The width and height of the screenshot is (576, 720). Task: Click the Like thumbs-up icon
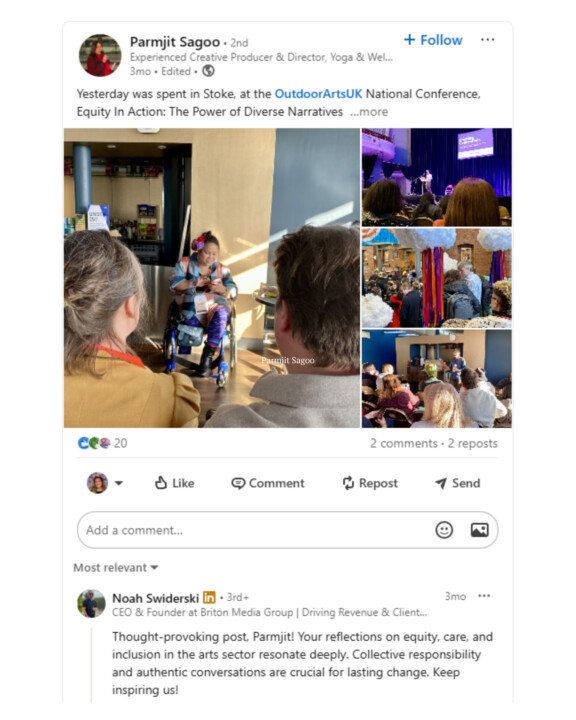[160, 483]
